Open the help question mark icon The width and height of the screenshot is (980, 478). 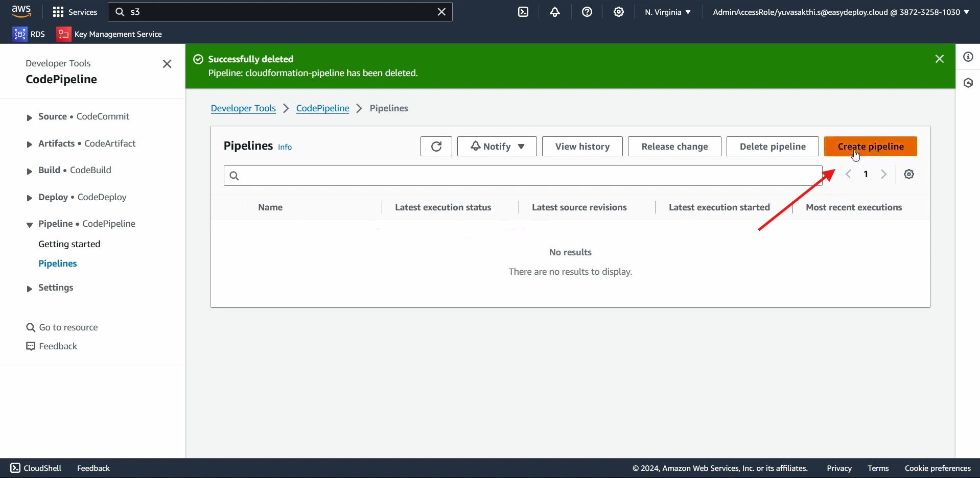pos(587,12)
